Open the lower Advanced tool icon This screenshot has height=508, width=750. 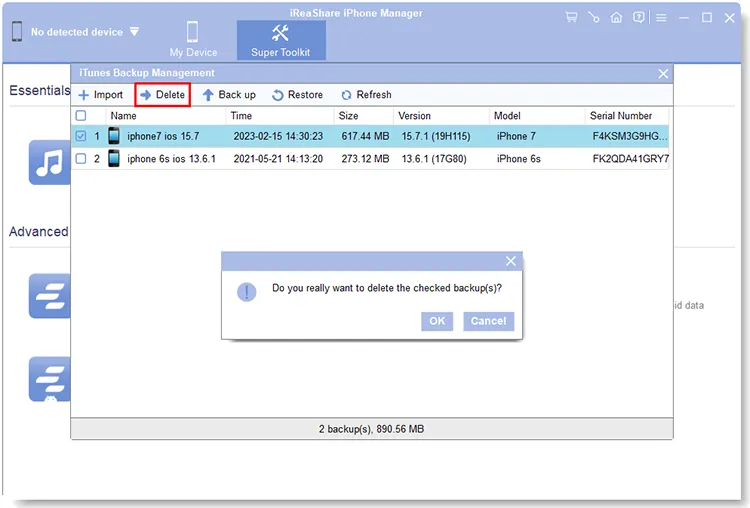point(50,379)
